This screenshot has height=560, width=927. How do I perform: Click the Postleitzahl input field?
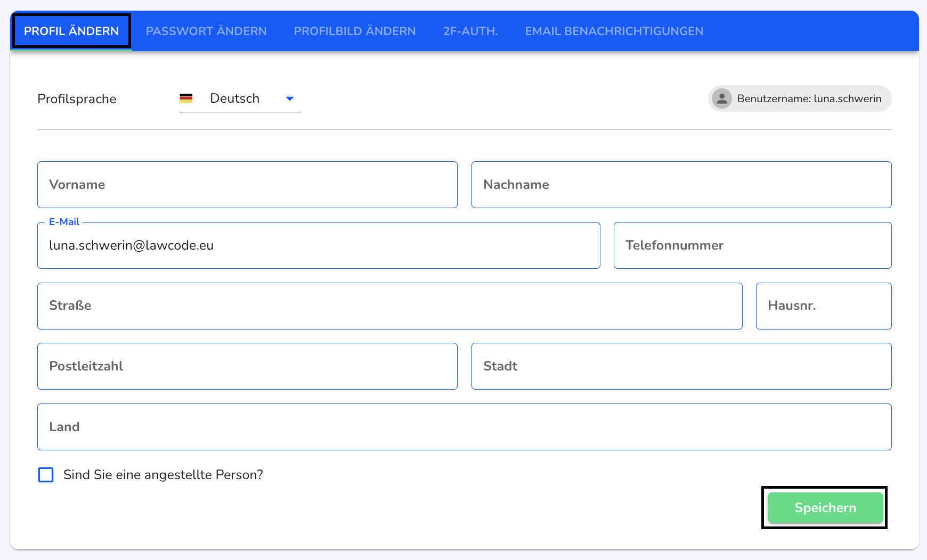[x=247, y=366]
